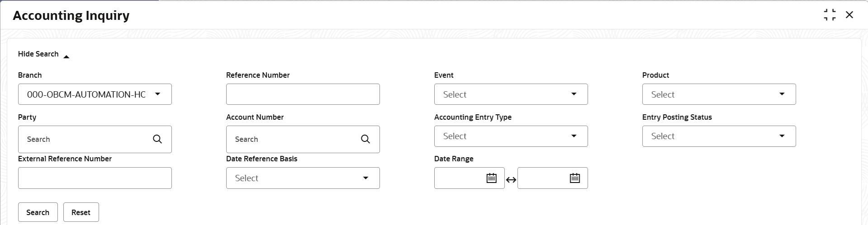The image size is (868, 225).
Task: Click the Entry Posting Status label
Action: [677, 117]
